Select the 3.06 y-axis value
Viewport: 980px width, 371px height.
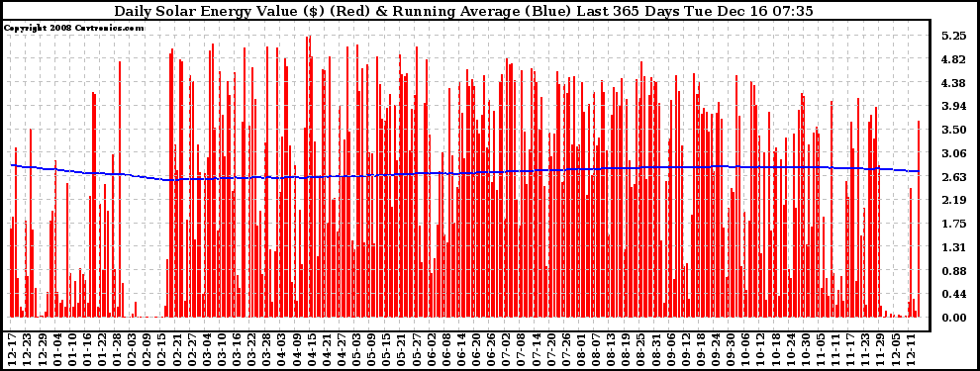pyautogui.click(x=953, y=153)
